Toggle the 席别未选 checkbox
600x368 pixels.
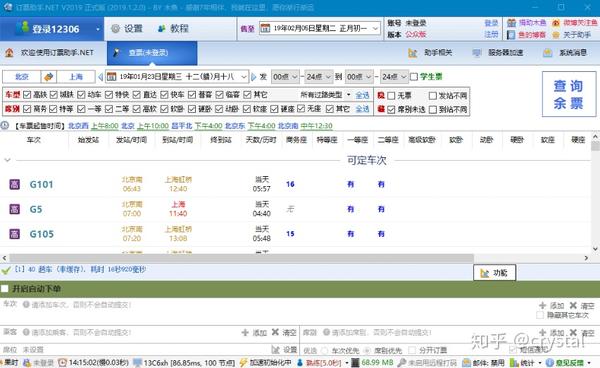tap(391, 110)
